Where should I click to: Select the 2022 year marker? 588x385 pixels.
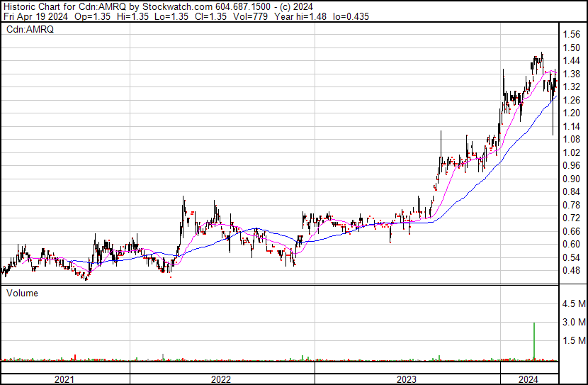(220, 379)
